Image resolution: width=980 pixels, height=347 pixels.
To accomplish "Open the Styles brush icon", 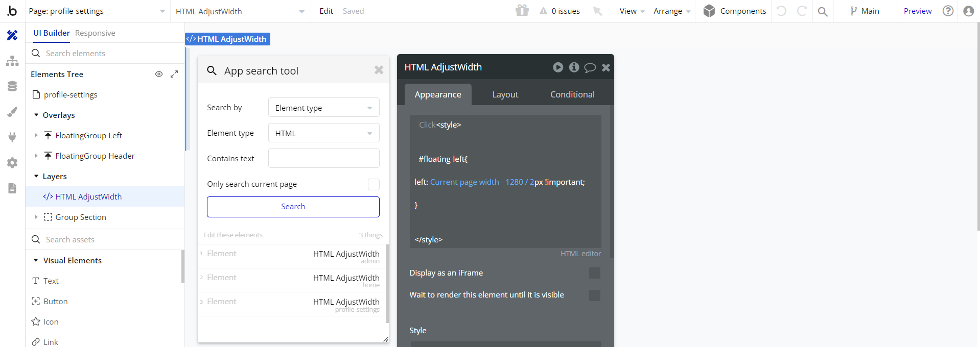I will pyautogui.click(x=12, y=112).
